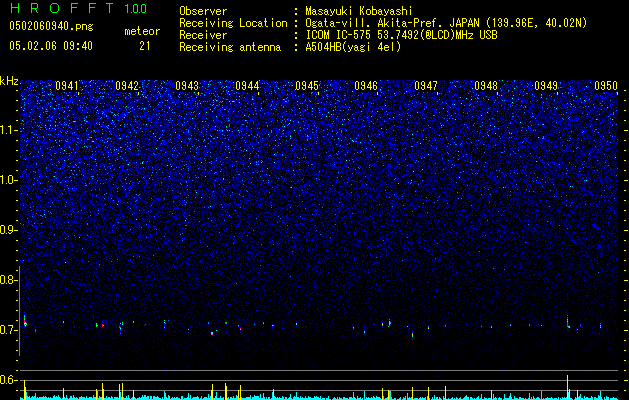629x400 pixels.
Task: Click the 0.7 kHz frequency label
Action: pos(8,330)
